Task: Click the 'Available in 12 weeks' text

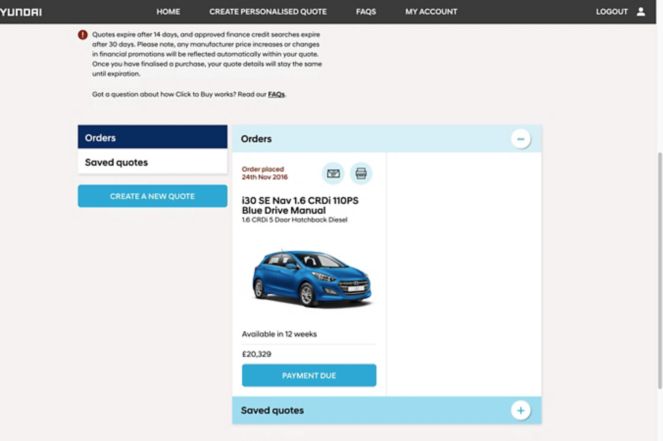Action: click(279, 334)
